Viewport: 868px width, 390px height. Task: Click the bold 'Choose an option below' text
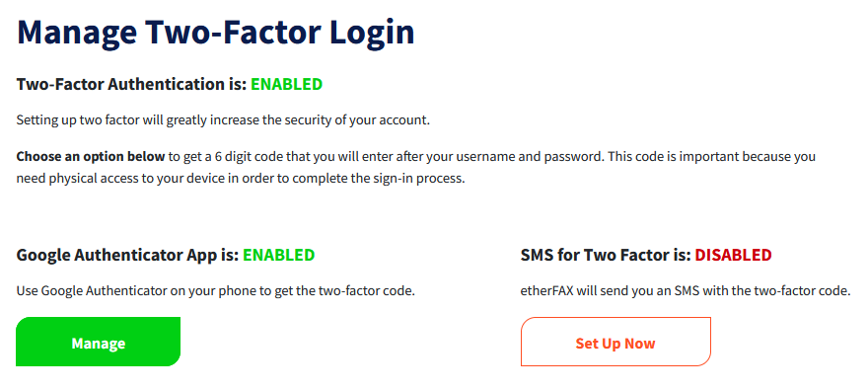91,157
